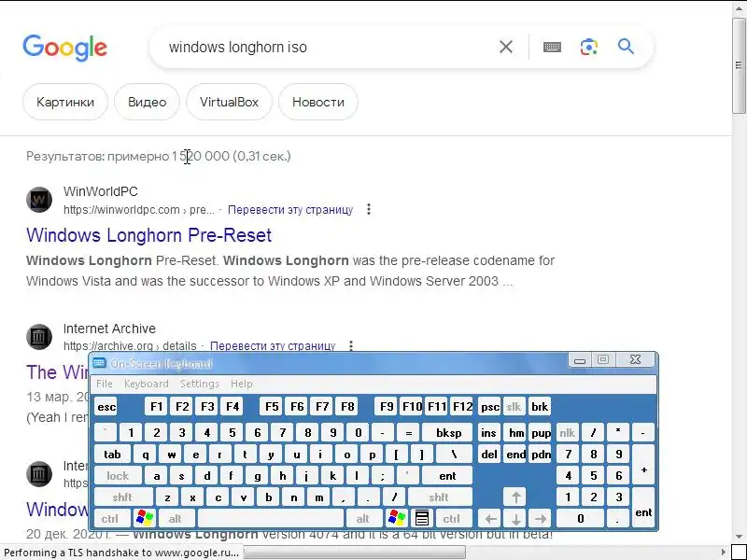Click the numpad 5 key
747x560 pixels.
coord(593,475)
